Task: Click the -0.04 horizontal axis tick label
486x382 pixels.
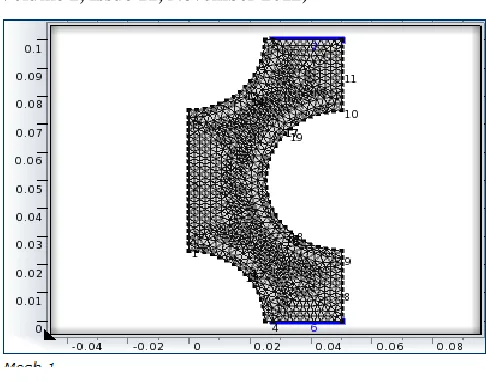Action: point(87,347)
